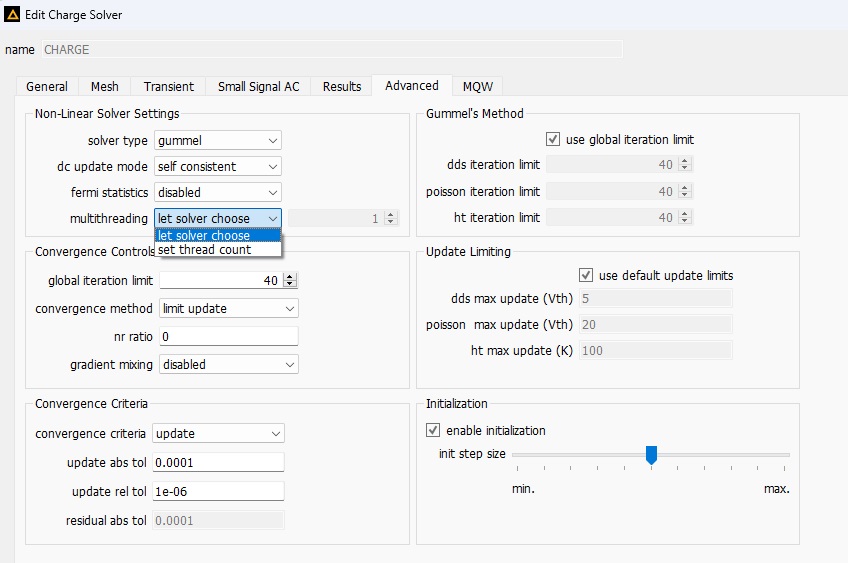The height and width of the screenshot is (563, 848).
Task: Open the fermi statistics dropdown
Action: [218, 192]
